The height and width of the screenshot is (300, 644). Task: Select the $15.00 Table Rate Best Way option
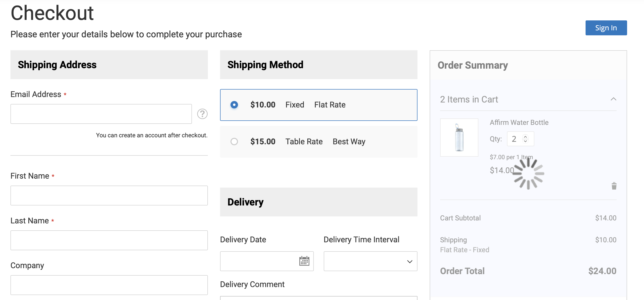click(319, 142)
